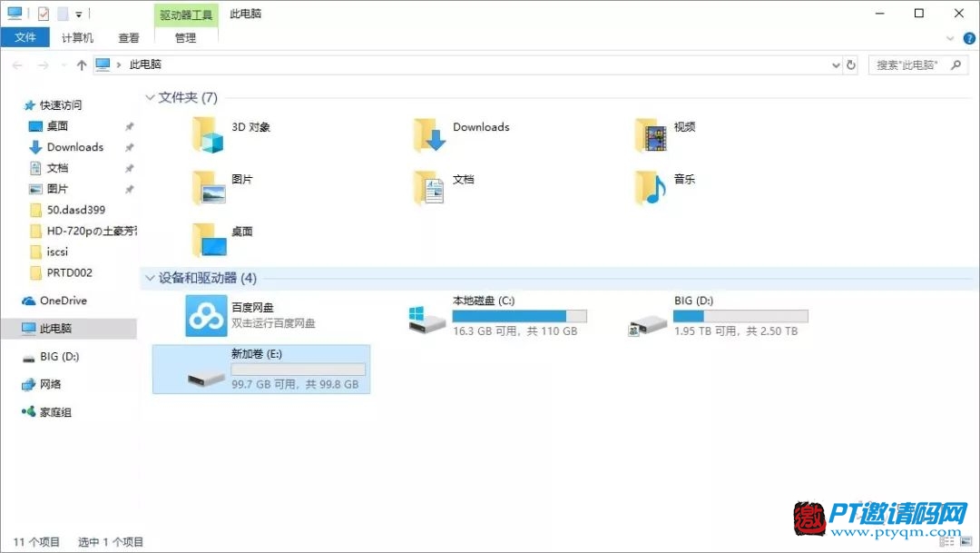Open the 计算机 ribbon tab

(77, 37)
